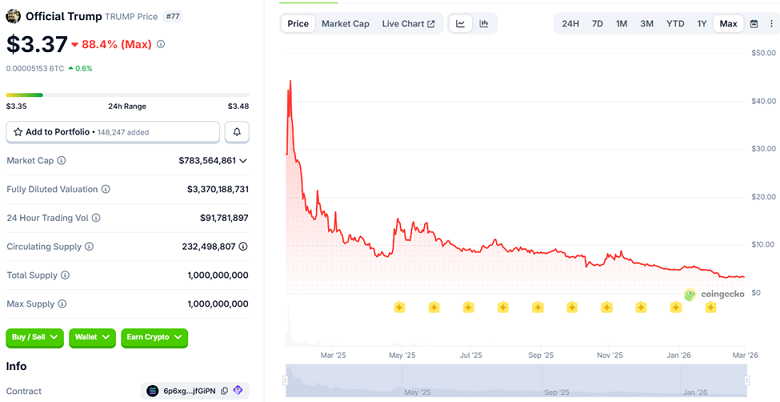This screenshot has width=780, height=402.
Task: Click the Official Trump coin logo
Action: point(13,16)
